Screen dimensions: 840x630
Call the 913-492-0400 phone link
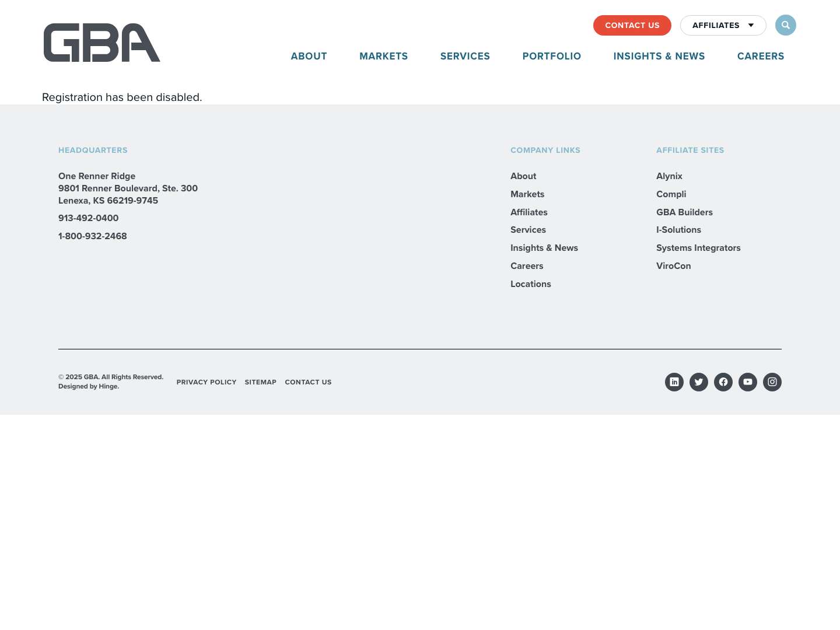[x=88, y=218]
